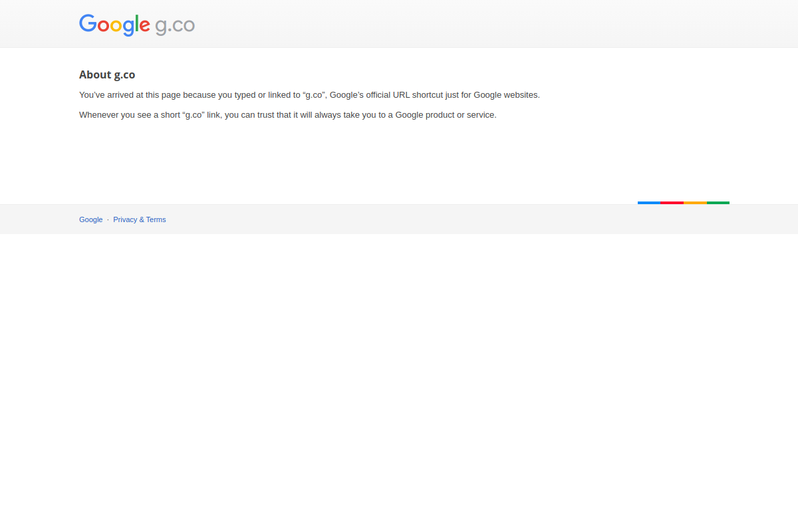
Task: Click the green segment of the colored bar
Action: pos(718,203)
